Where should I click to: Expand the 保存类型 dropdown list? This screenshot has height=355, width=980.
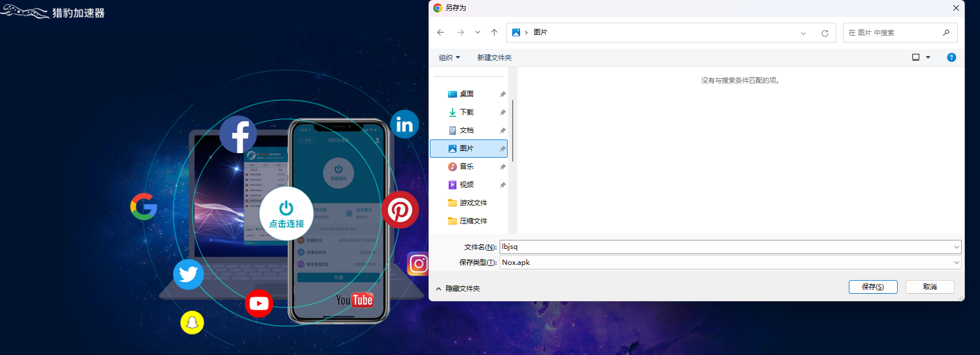(x=956, y=263)
